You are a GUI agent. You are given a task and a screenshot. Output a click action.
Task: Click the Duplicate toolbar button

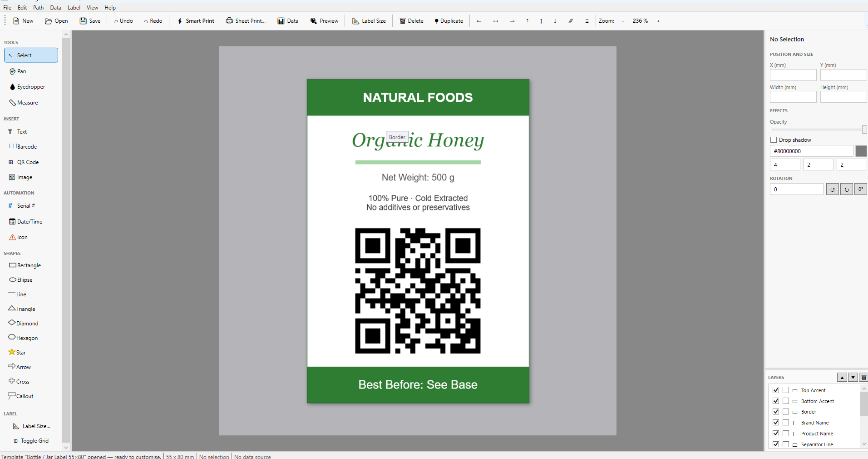[449, 21]
